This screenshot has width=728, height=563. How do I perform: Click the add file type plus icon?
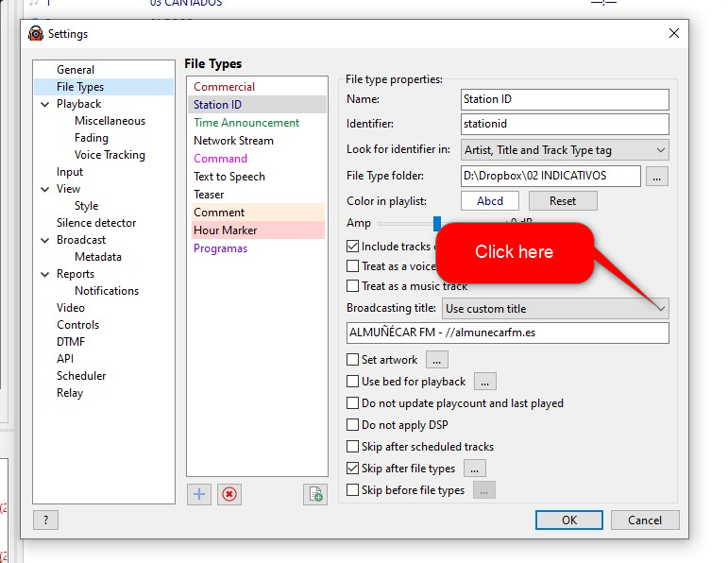click(199, 494)
